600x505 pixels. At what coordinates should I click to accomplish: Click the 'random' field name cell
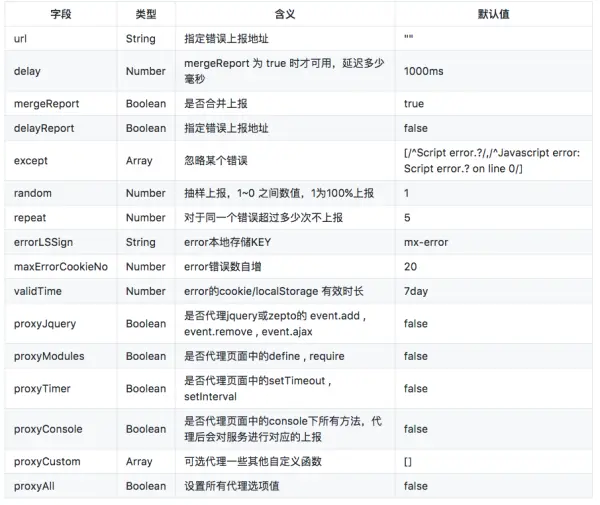click(x=33, y=193)
